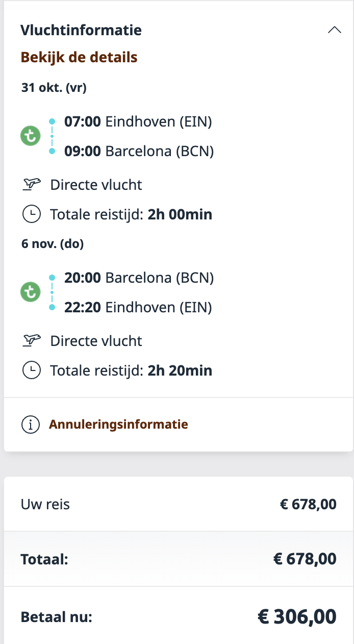Screen dimensions: 354x644
Task: Click the Transavia logo for outbound flight
Action: click(x=30, y=137)
